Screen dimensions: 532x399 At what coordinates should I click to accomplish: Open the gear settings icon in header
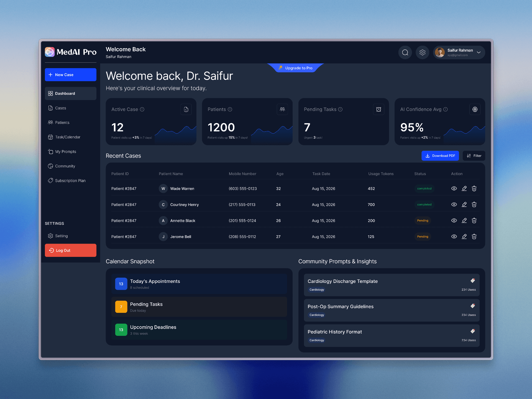click(422, 52)
